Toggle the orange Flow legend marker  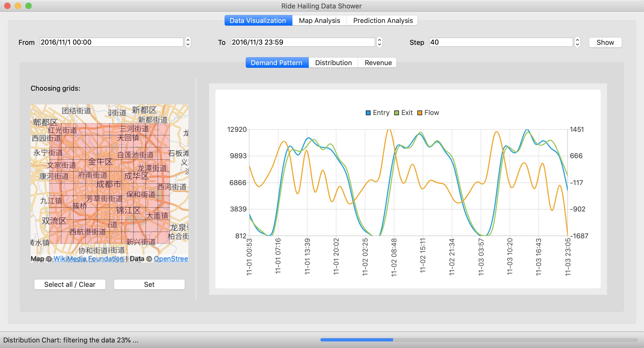click(x=420, y=113)
